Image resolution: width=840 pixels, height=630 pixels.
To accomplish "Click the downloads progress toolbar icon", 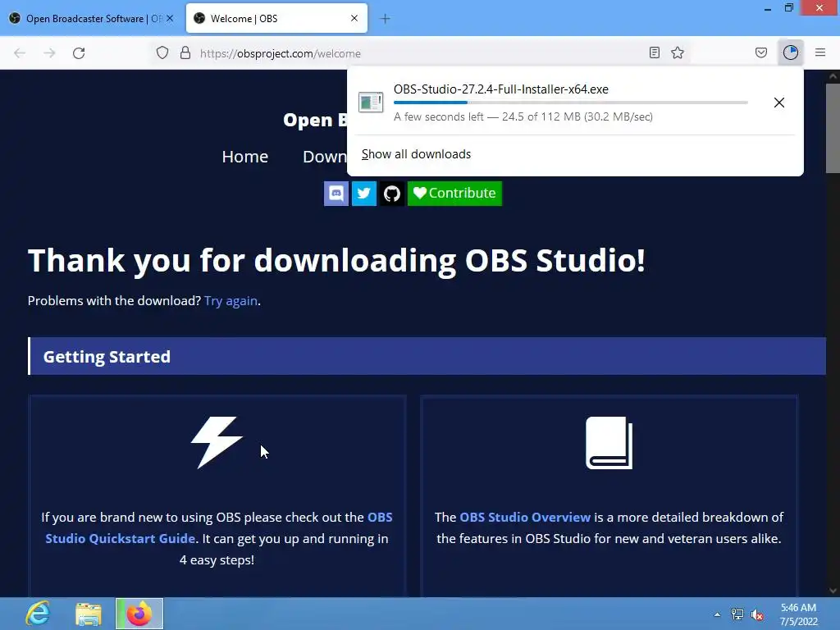I will (x=790, y=52).
